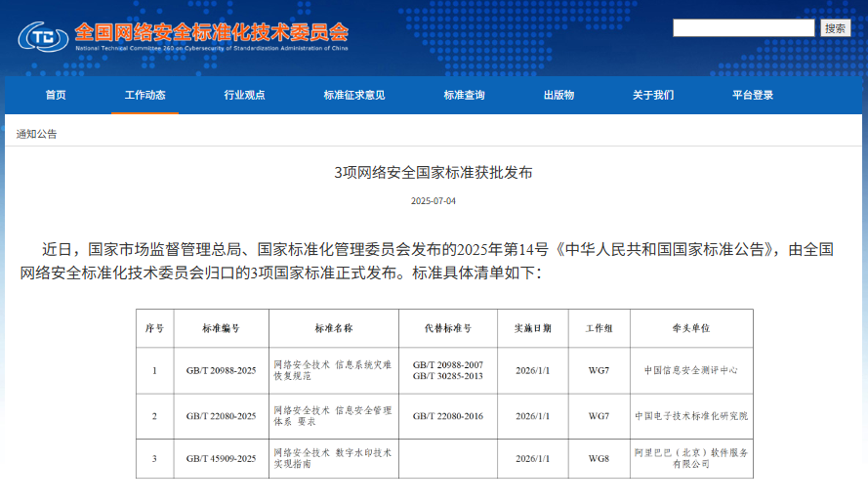Click the publish date 2025-07-04
The width and height of the screenshot is (868, 504).
coord(434,201)
